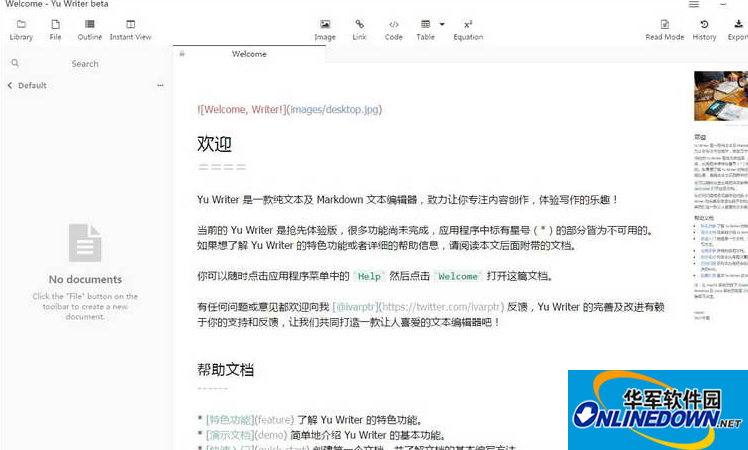Click the inline Welcome code text
Image resolution: width=748 pixels, height=450 pixels.
(x=458, y=276)
